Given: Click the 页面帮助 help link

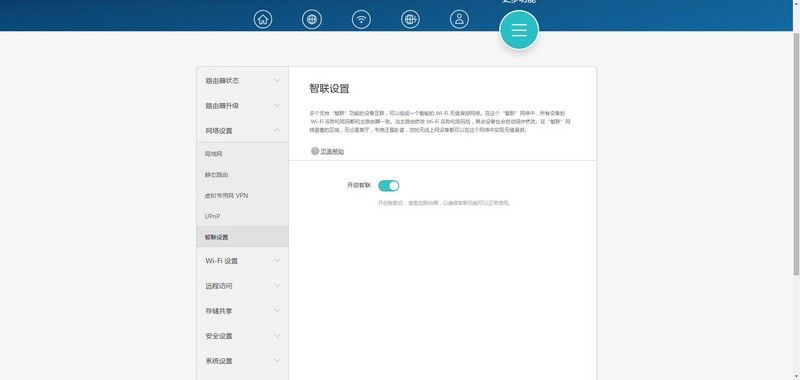Looking at the screenshot, I should (x=332, y=151).
